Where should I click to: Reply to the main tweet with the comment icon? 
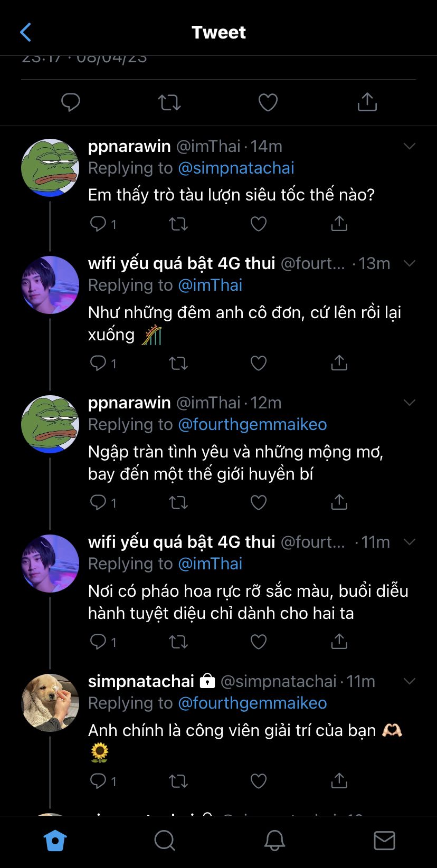pyautogui.click(x=71, y=102)
